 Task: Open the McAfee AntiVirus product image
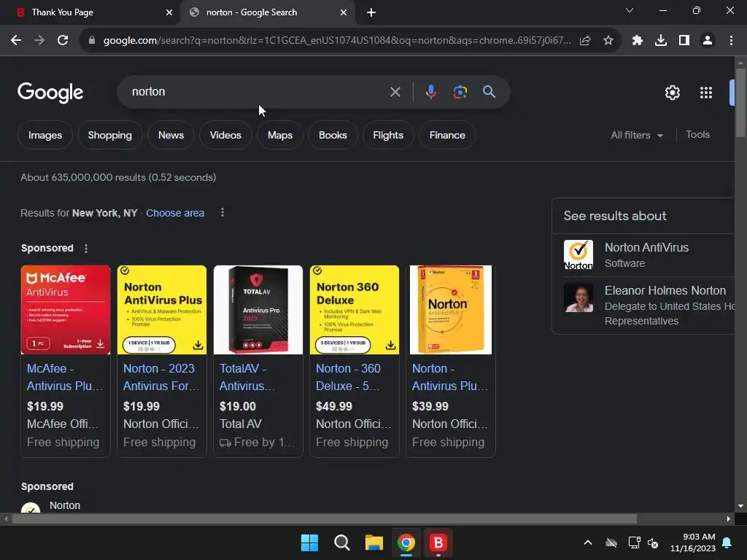point(66,310)
